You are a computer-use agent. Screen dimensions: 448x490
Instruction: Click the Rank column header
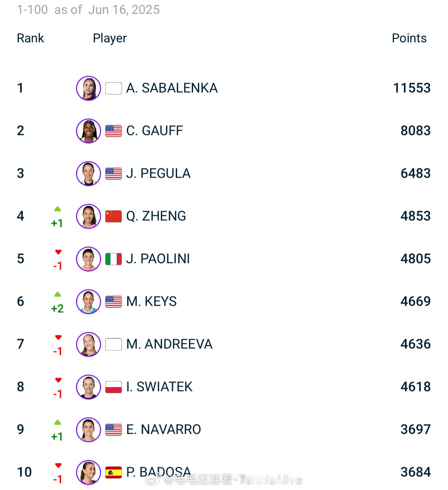coord(31,38)
